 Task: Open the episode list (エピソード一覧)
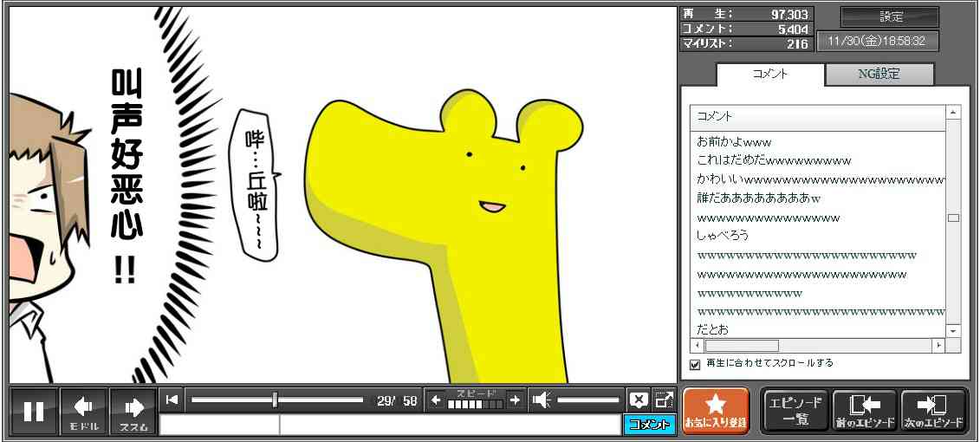coord(795,411)
